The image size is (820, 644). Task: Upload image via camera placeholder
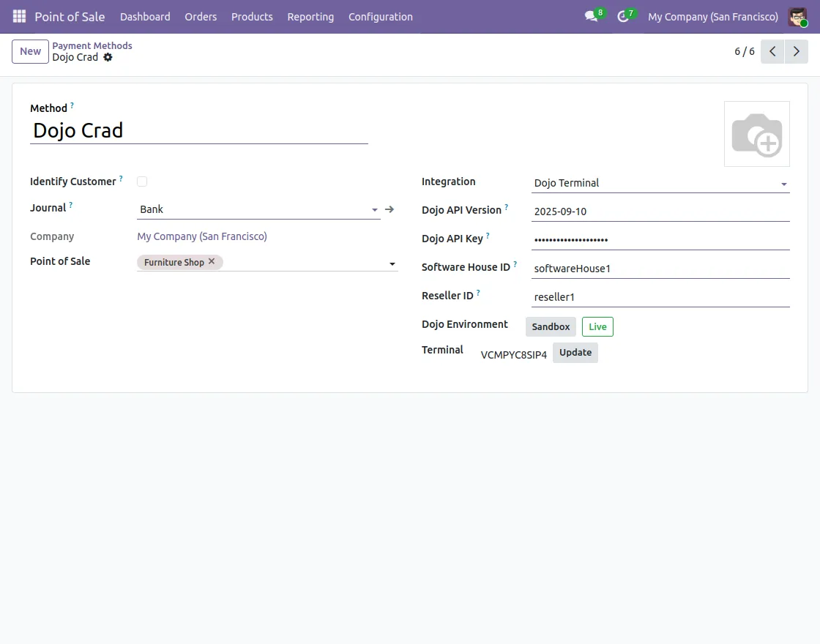tap(757, 135)
